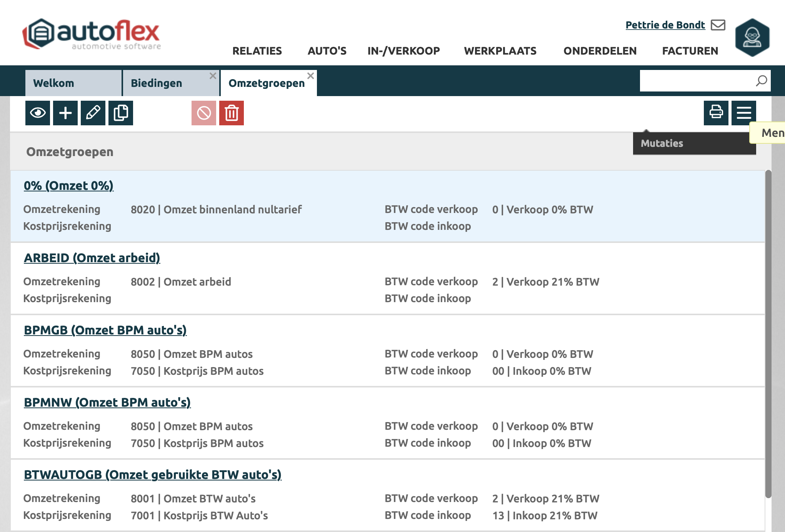Close the Omzetgroepen tab
This screenshot has height=532, width=785.
click(x=310, y=76)
